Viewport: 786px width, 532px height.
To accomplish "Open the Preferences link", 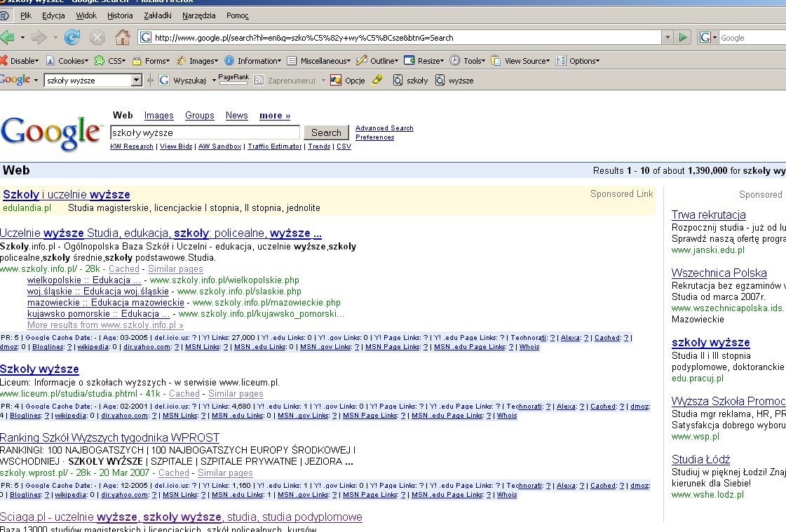I will click(x=375, y=137).
